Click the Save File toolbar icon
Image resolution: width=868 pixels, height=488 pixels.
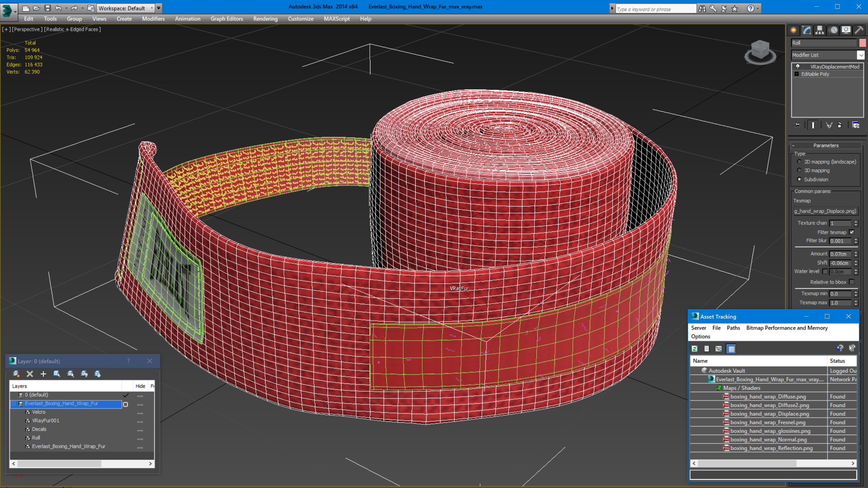(48, 8)
